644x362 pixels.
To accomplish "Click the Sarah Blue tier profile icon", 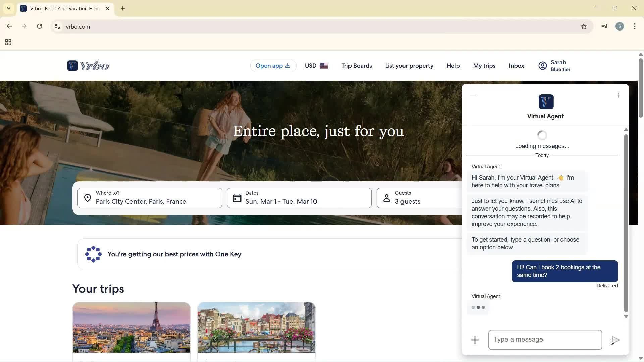I will (542, 66).
